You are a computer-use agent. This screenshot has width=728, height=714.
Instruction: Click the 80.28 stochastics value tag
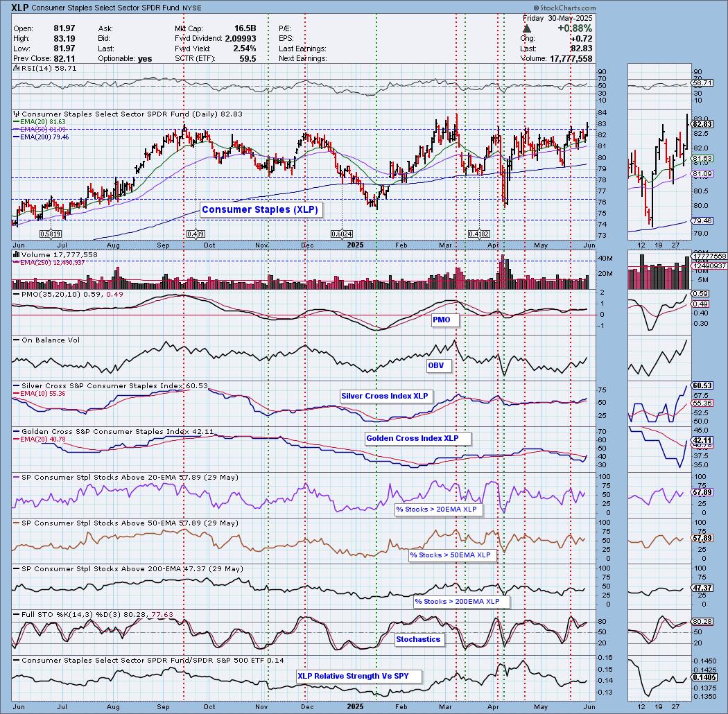(702, 621)
